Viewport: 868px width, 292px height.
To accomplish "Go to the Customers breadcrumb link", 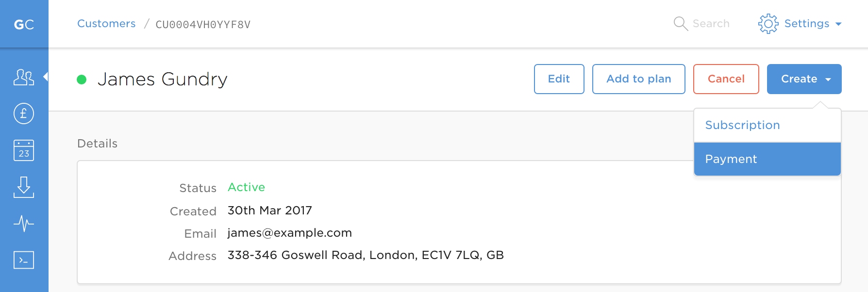I will click(106, 24).
